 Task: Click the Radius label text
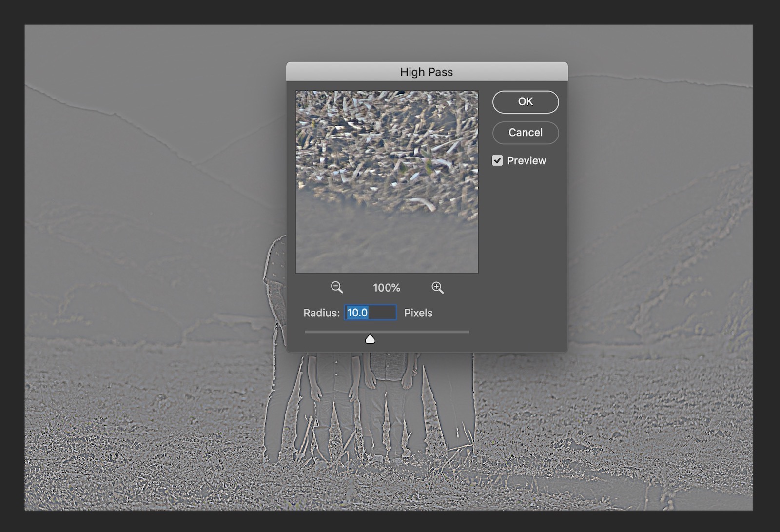pos(321,313)
